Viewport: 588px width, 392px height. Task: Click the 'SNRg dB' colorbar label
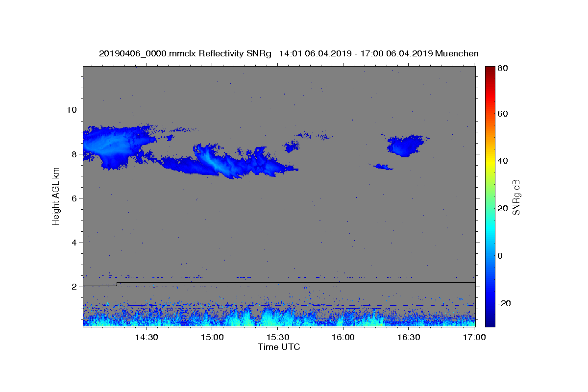[x=516, y=197]
